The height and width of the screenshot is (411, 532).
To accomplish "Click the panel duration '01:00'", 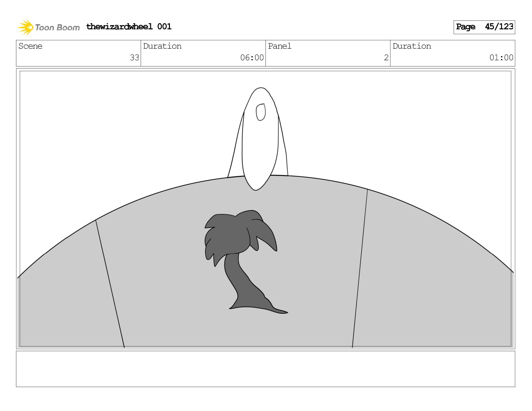I will [x=501, y=58].
